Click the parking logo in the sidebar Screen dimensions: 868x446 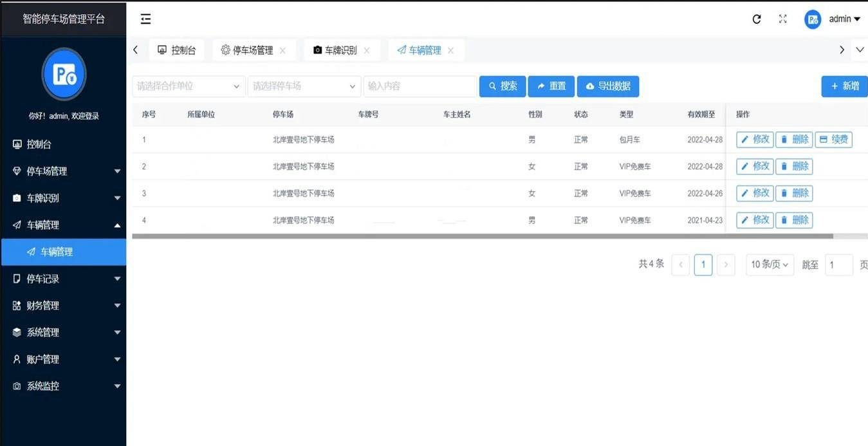(x=64, y=74)
